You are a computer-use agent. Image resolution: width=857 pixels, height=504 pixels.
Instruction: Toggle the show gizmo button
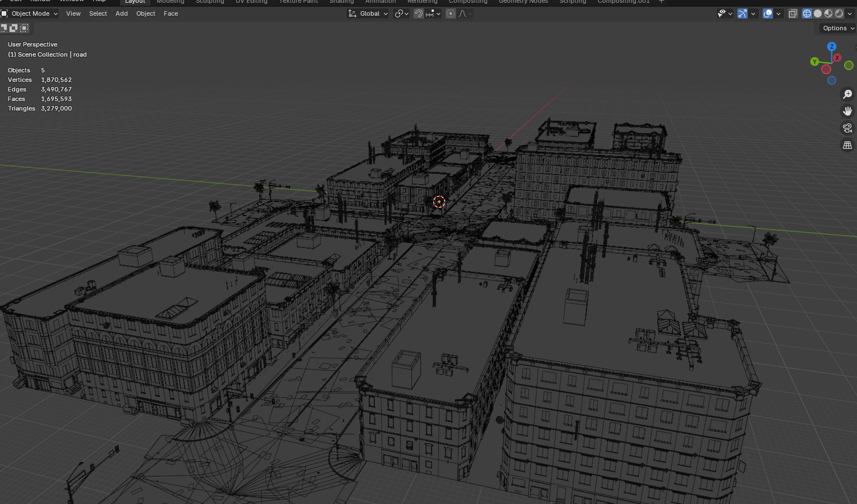[x=743, y=13]
